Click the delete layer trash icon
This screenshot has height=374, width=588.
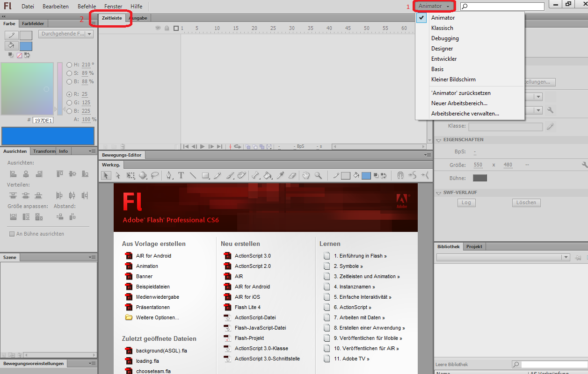click(x=123, y=146)
